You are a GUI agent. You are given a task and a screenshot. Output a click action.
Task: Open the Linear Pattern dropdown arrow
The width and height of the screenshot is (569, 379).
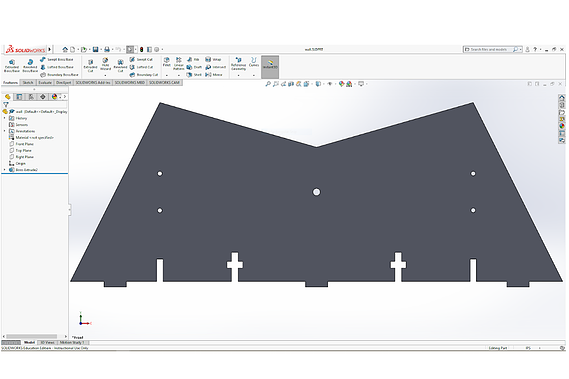179,76
